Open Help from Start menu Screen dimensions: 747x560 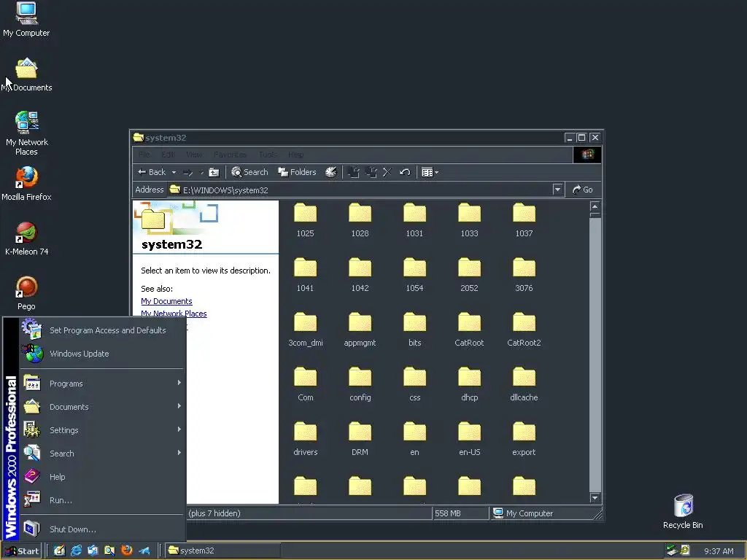(x=102, y=477)
